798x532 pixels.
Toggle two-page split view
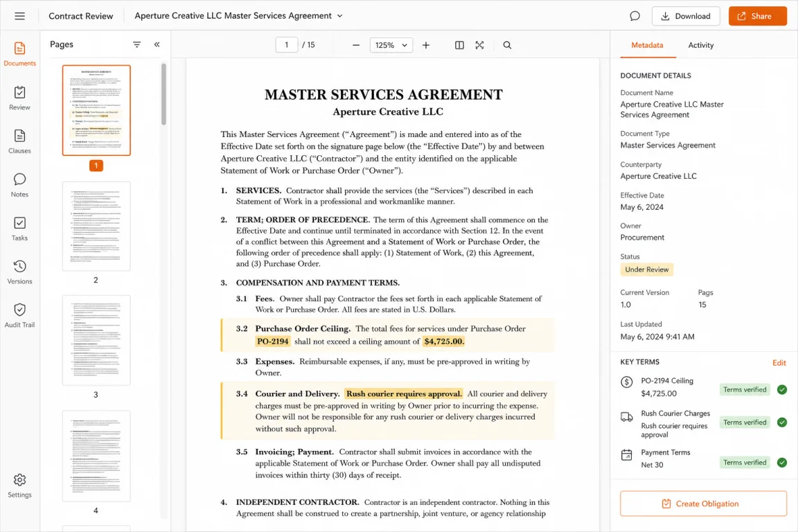coord(459,45)
